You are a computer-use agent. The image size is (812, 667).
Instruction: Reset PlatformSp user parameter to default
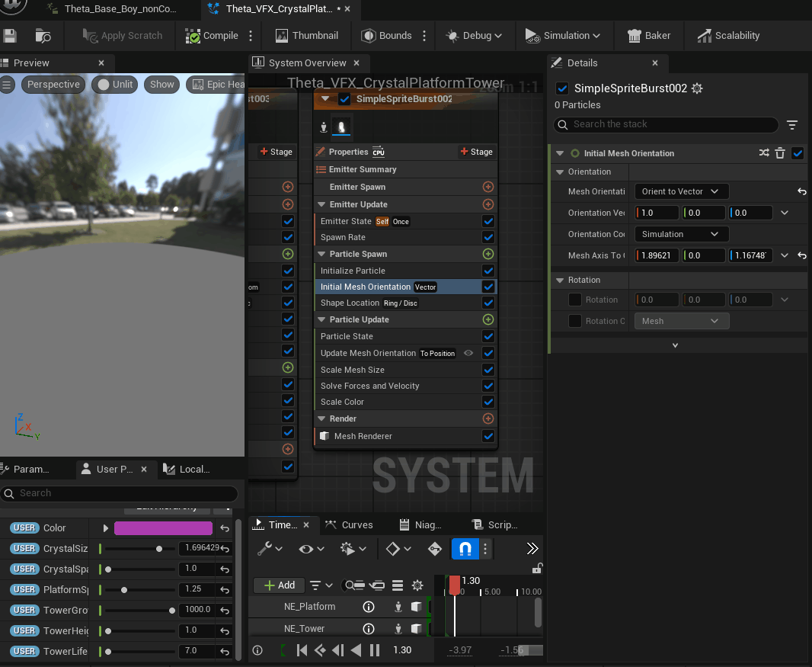(x=225, y=590)
